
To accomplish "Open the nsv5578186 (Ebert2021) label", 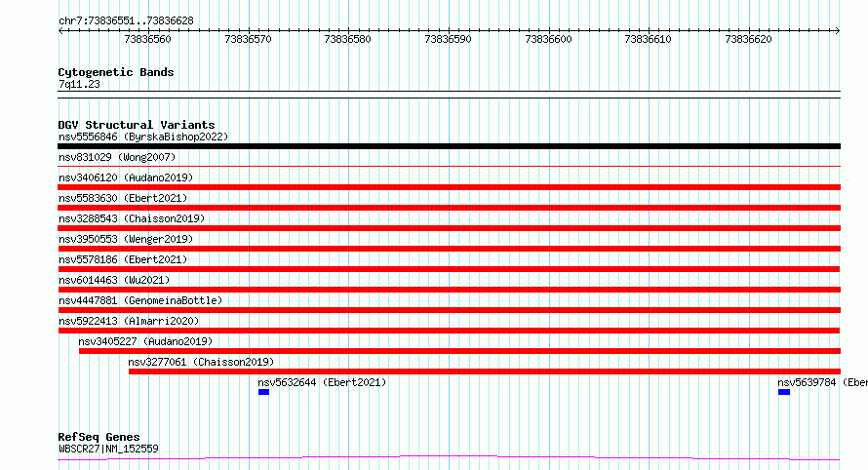I will [123, 259].
